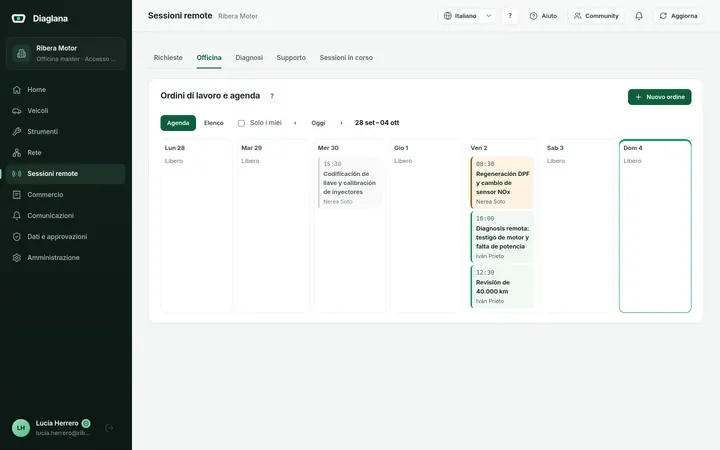Open Home from the sidebar
Viewport: 720px width, 450px height.
click(x=66, y=90)
